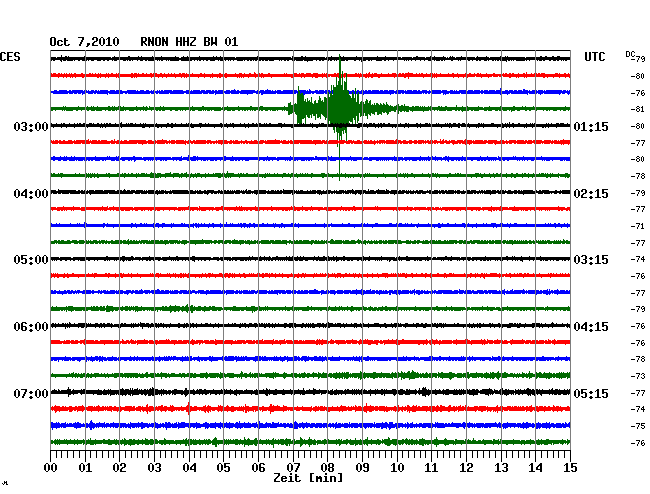
Task: Click the "01:15" UTC time label
Action: (x=591, y=126)
